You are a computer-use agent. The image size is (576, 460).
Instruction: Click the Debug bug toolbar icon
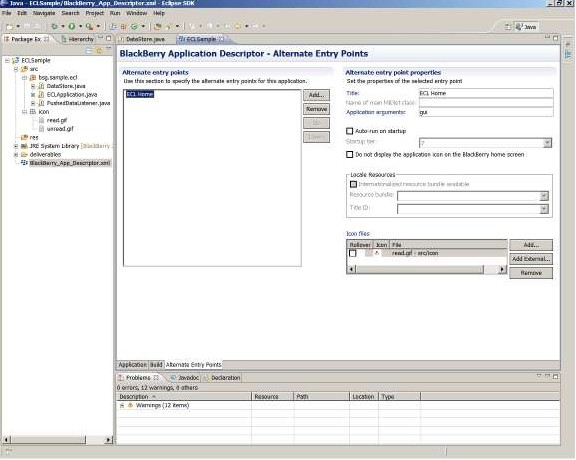(x=54, y=26)
